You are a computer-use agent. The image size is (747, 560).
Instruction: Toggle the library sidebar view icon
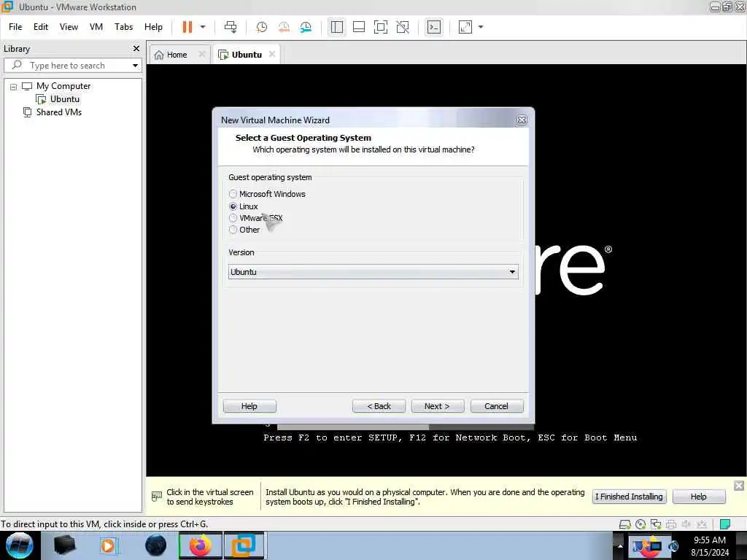pos(337,27)
